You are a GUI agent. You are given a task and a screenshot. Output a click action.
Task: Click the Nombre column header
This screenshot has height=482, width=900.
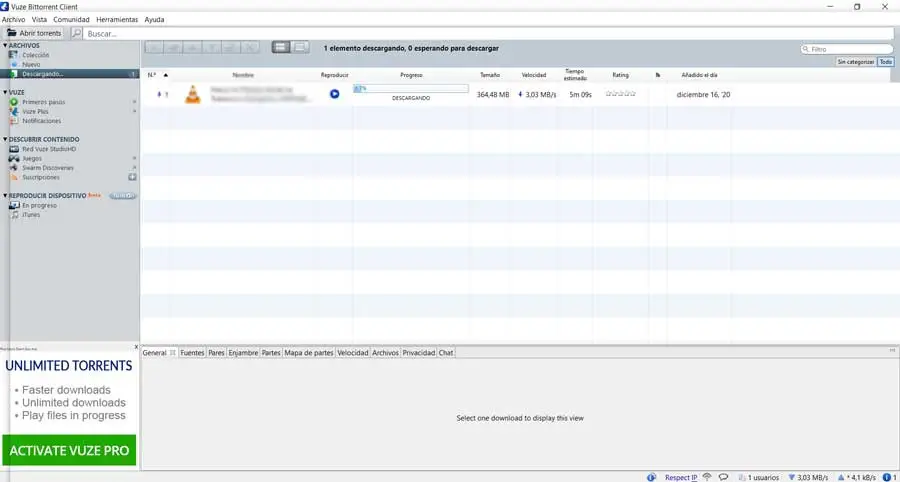point(243,75)
